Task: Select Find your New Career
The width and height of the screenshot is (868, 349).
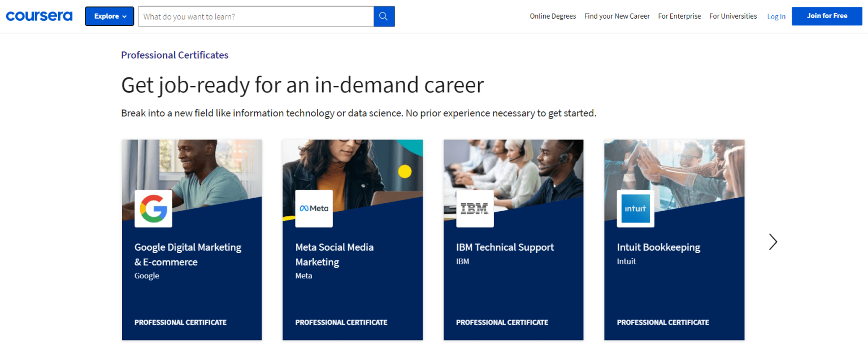Action: point(617,16)
